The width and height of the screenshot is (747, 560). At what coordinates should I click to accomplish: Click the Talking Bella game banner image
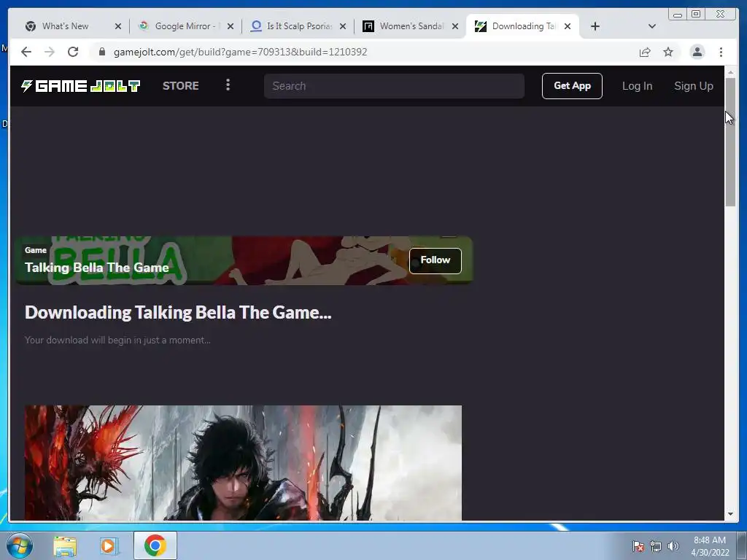click(244, 260)
